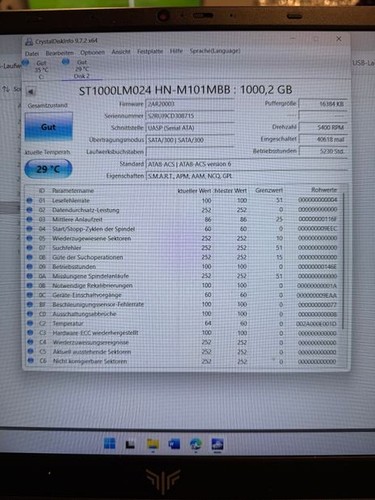Open the Datei menu
The width and height of the screenshot is (375, 500).
click(32, 54)
